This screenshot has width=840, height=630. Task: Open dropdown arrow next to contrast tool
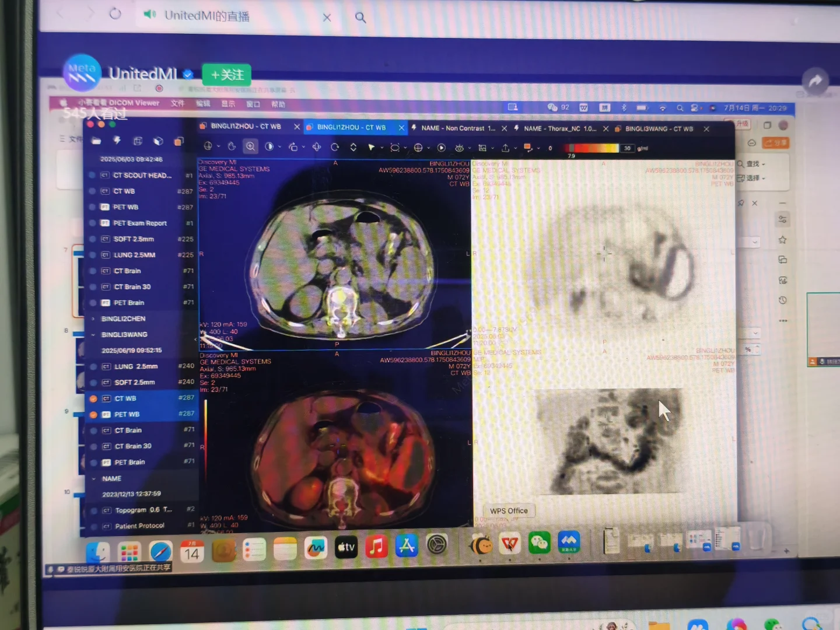coord(279,147)
